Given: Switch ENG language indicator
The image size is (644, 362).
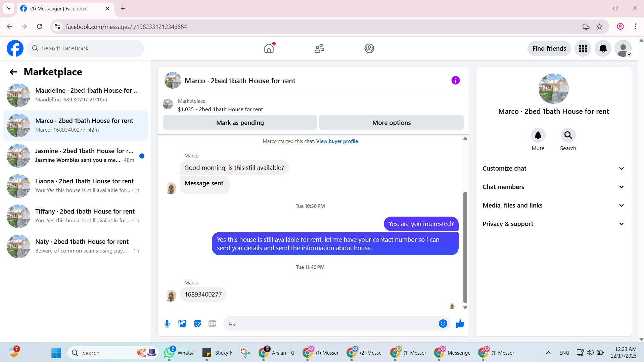Looking at the screenshot, I should coord(564,353).
